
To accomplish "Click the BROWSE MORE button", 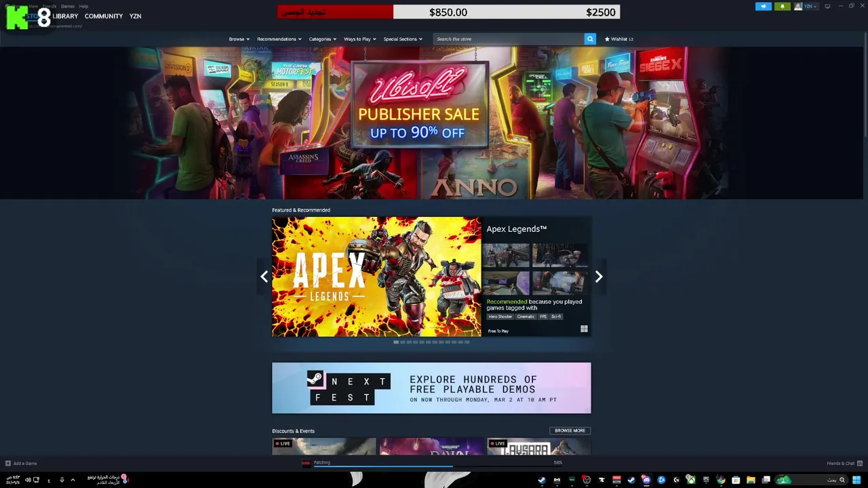I will (x=570, y=430).
